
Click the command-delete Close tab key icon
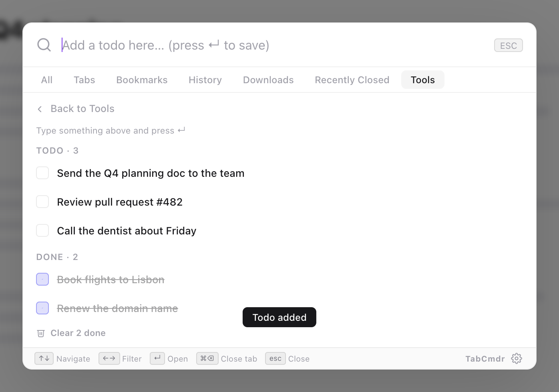pyautogui.click(x=207, y=358)
